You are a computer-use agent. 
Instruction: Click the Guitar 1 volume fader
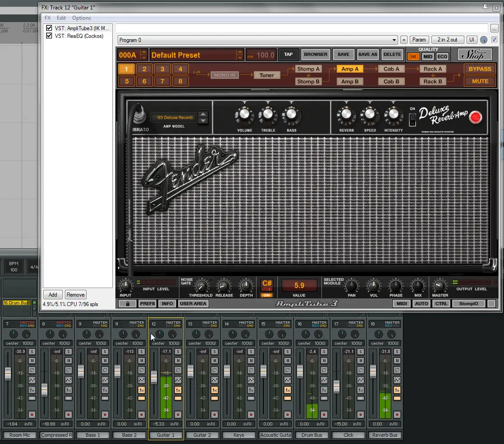[x=154, y=377]
